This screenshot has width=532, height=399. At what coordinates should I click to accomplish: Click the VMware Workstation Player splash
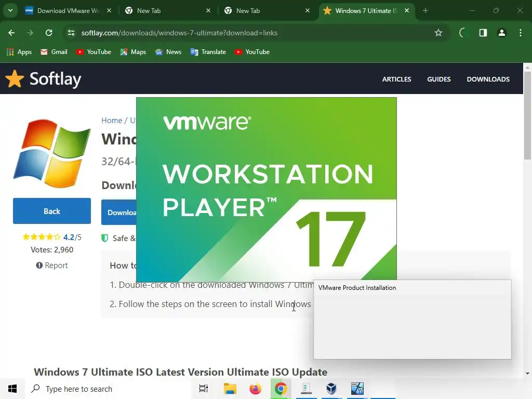(267, 189)
